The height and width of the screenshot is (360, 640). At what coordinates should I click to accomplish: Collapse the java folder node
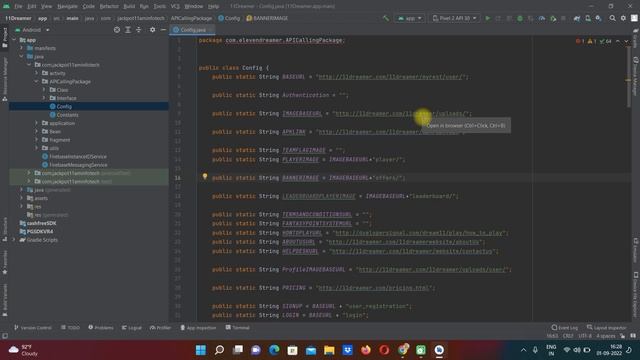pos(22,56)
